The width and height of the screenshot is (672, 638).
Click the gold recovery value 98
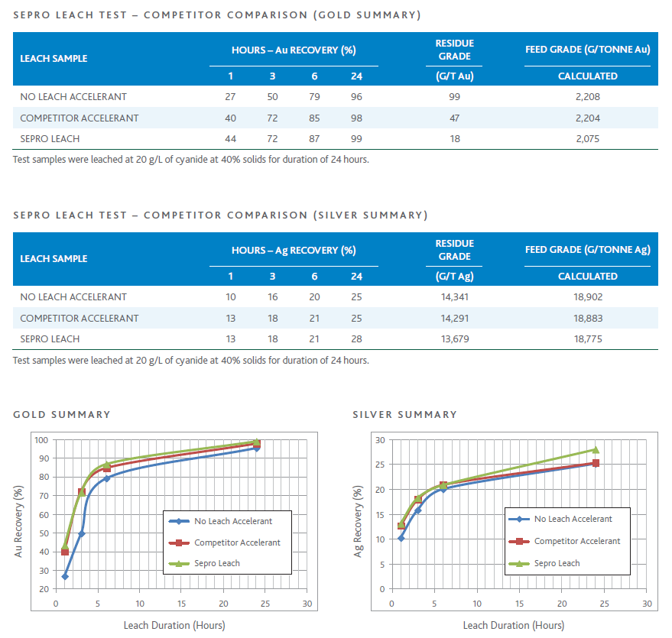click(356, 118)
